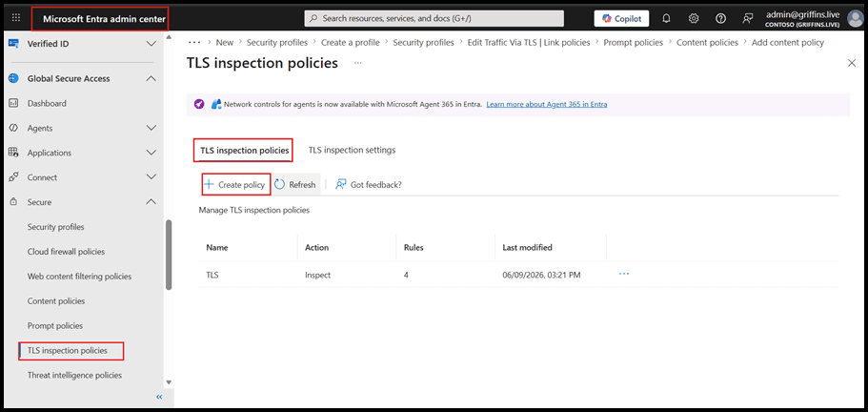868x412 pixels.
Task: Open Learn more about Agent 365 link
Action: (x=547, y=104)
